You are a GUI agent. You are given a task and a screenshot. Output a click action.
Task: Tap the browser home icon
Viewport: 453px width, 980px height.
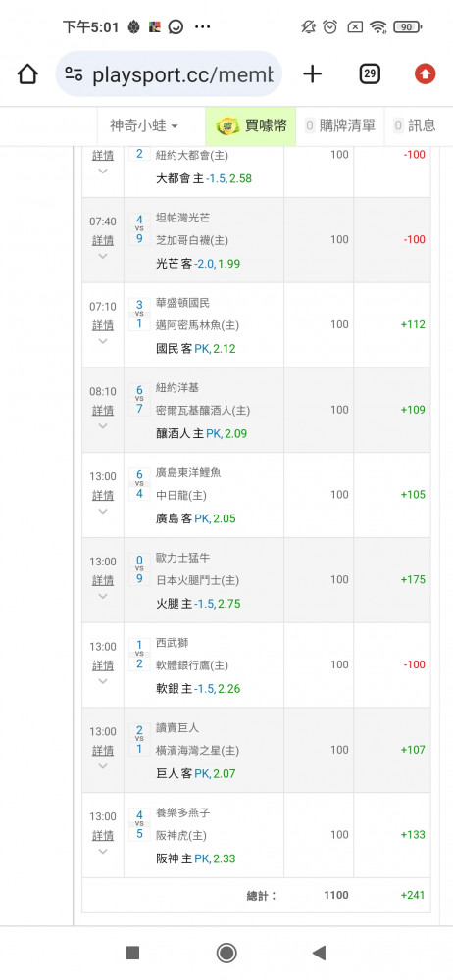(27, 74)
